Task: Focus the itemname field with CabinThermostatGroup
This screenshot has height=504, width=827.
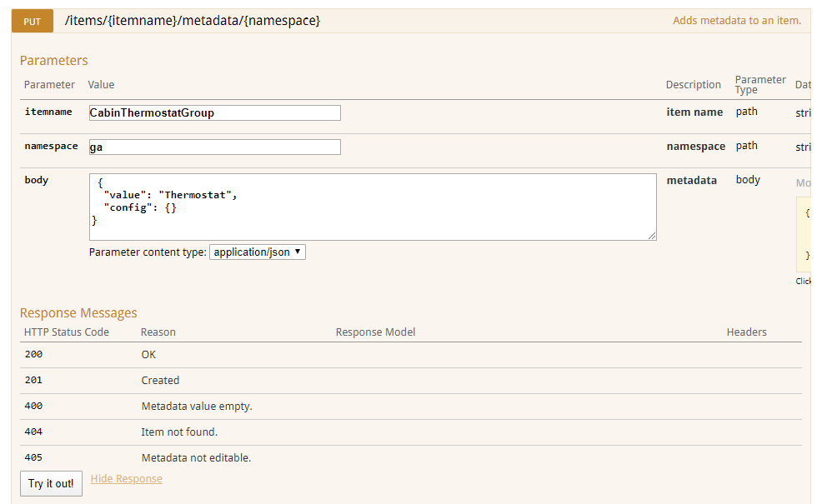Action: 214,112
